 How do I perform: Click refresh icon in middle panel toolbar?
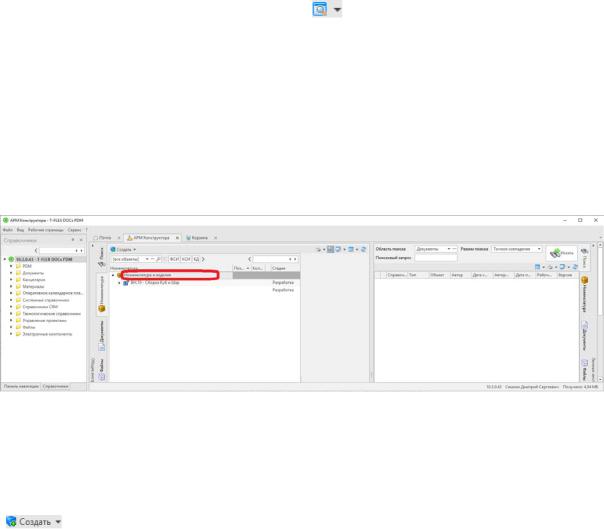[x=363, y=250]
